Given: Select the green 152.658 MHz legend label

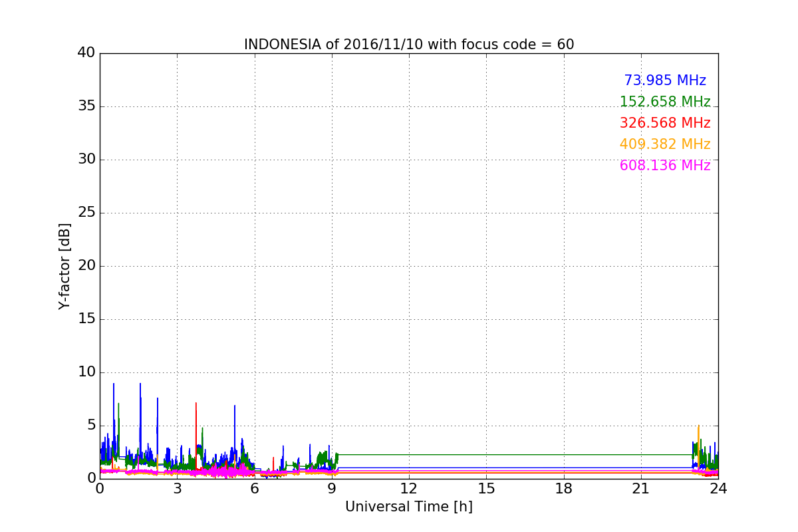Looking at the screenshot, I should [x=665, y=102].
